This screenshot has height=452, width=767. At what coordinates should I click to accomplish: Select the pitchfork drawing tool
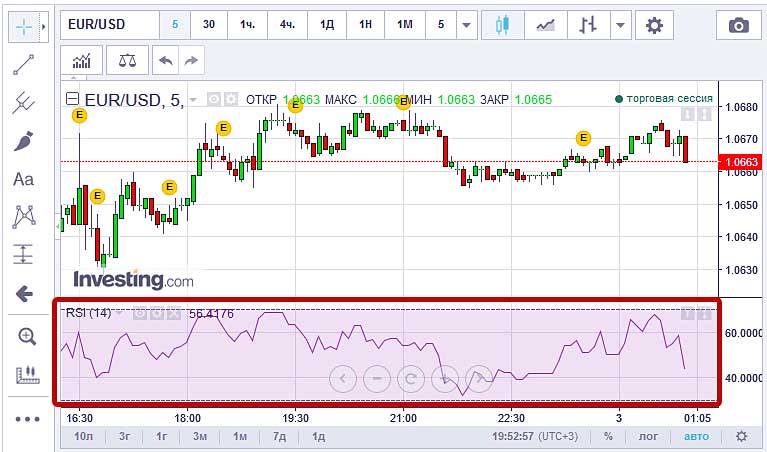click(x=23, y=103)
